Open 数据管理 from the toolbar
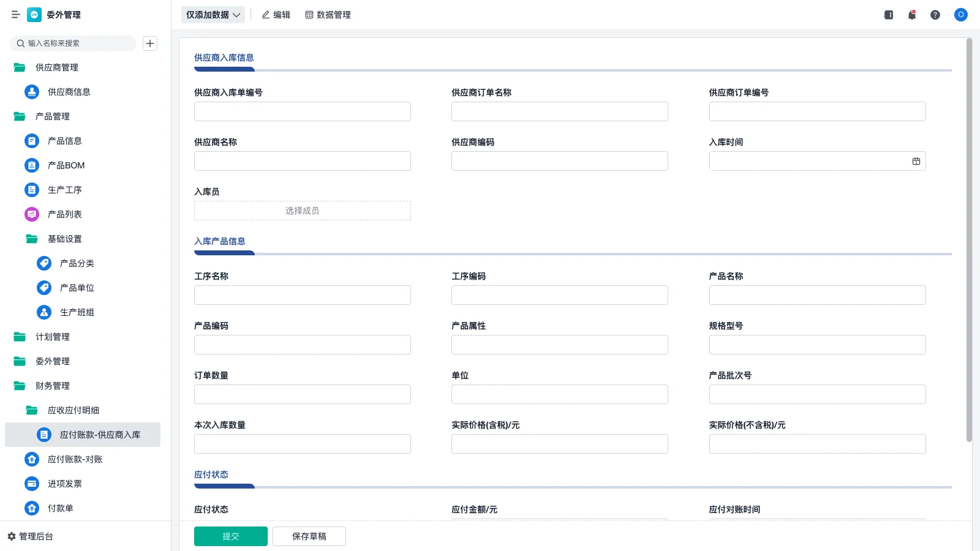 coord(328,15)
